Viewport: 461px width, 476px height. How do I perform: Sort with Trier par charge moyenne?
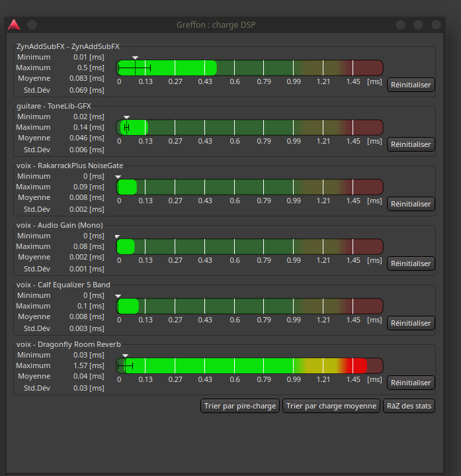331,406
